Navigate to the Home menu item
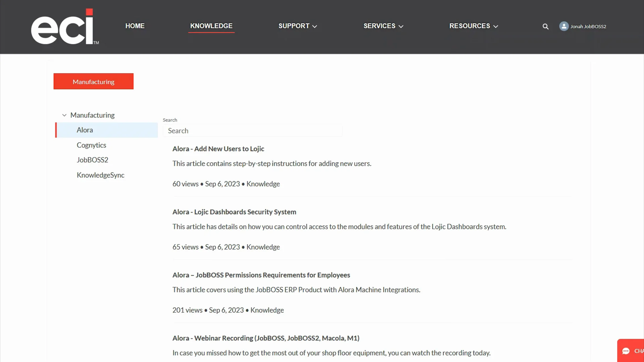Image resolution: width=644 pixels, height=362 pixels. tap(135, 25)
